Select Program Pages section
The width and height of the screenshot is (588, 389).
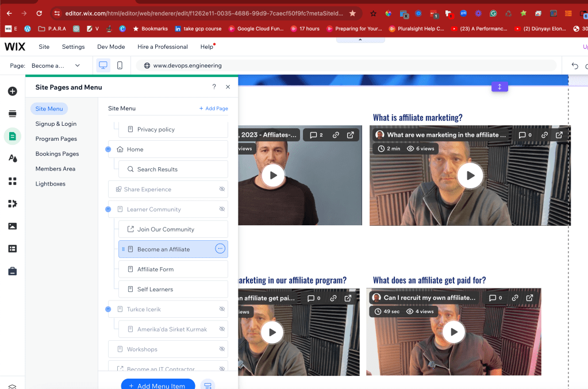(56, 138)
